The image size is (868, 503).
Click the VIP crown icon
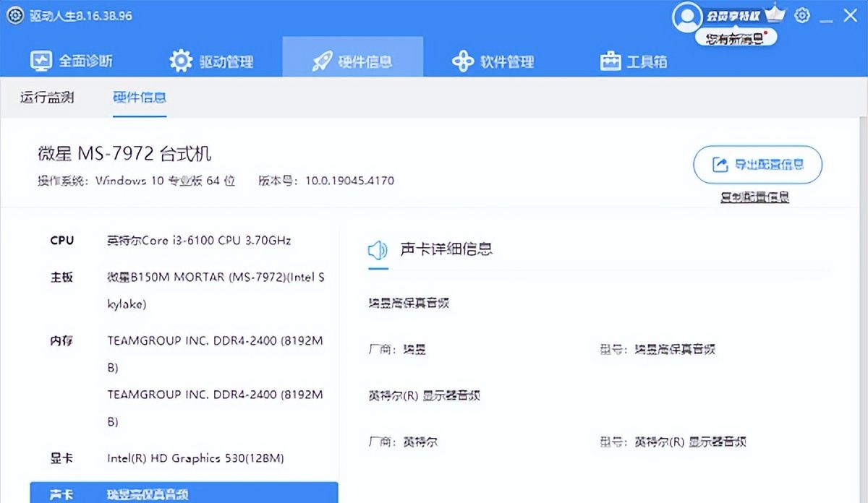click(x=775, y=13)
